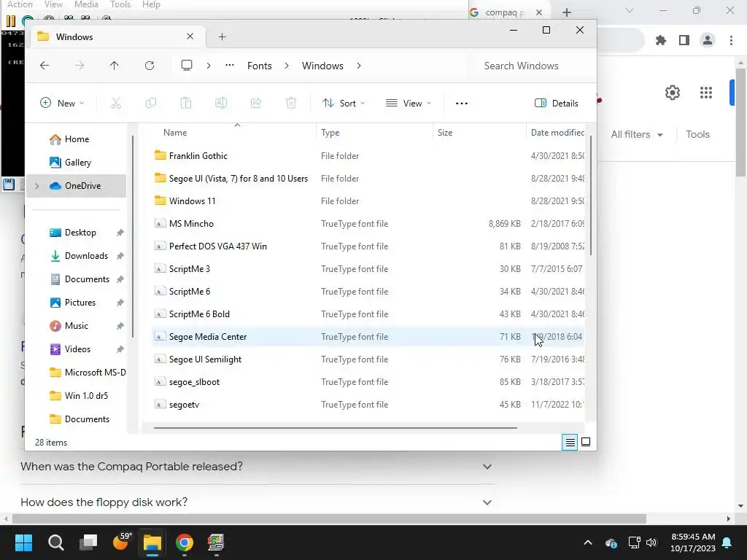The width and height of the screenshot is (747, 560).
Task: Open the New item dropdown
Action: point(62,104)
